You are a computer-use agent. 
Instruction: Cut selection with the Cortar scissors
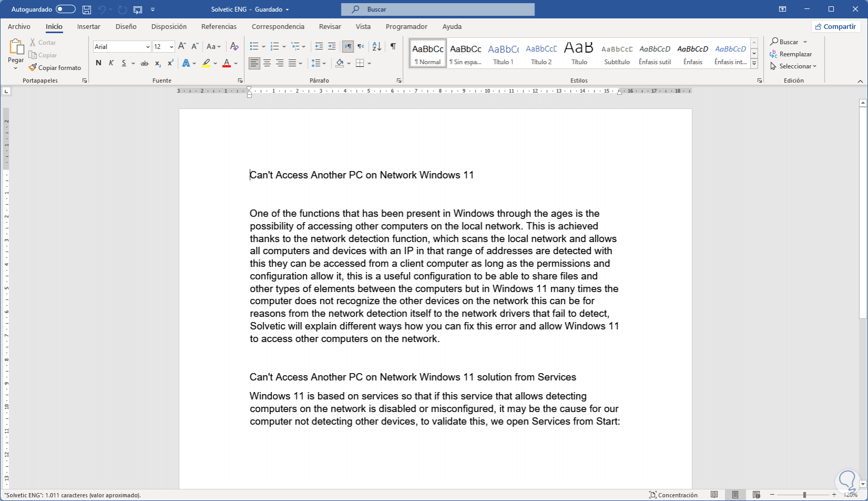[43, 42]
